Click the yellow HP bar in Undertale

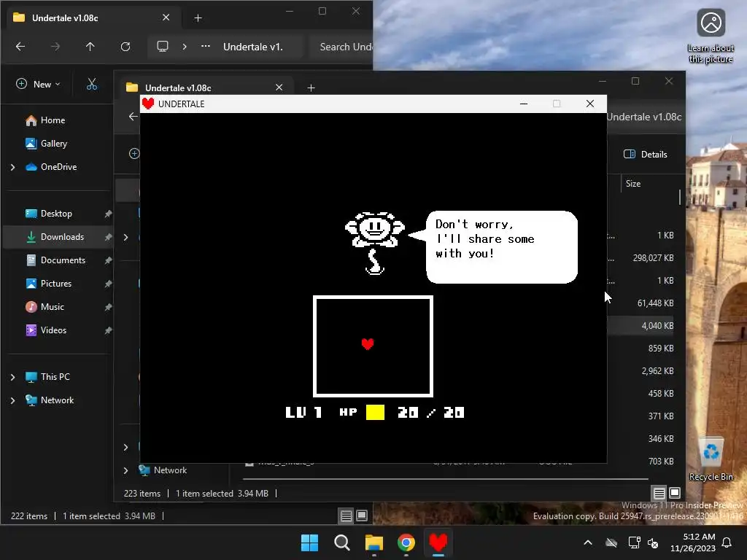tap(375, 413)
